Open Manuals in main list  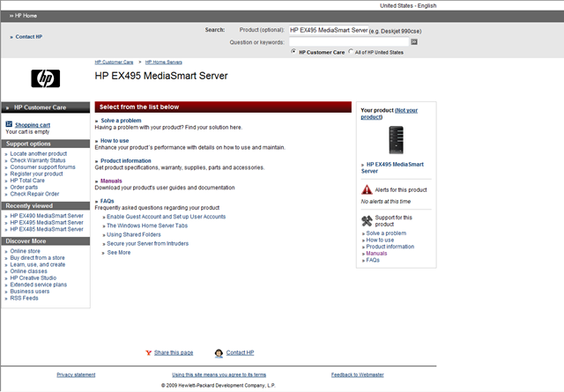111,181
